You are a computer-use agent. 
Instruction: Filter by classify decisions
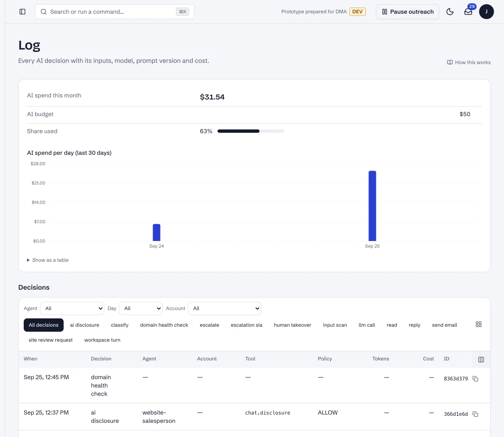pyautogui.click(x=120, y=325)
